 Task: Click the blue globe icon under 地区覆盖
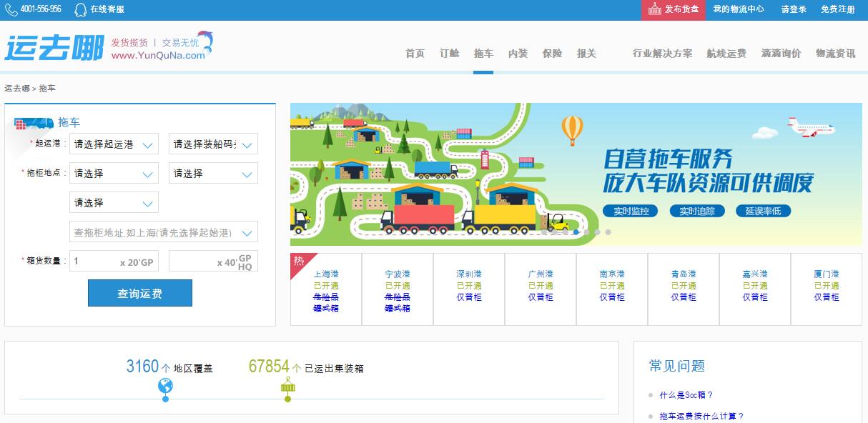[166, 387]
